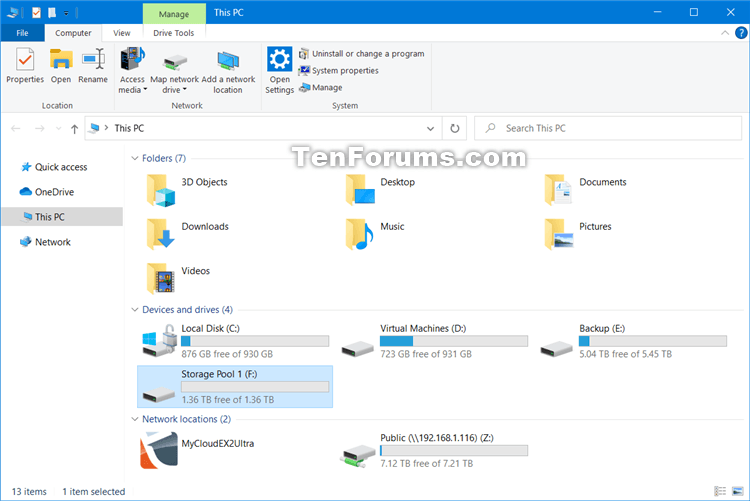Open Customize Quick Access Toolbar dropdown
750x501 pixels.
point(66,13)
